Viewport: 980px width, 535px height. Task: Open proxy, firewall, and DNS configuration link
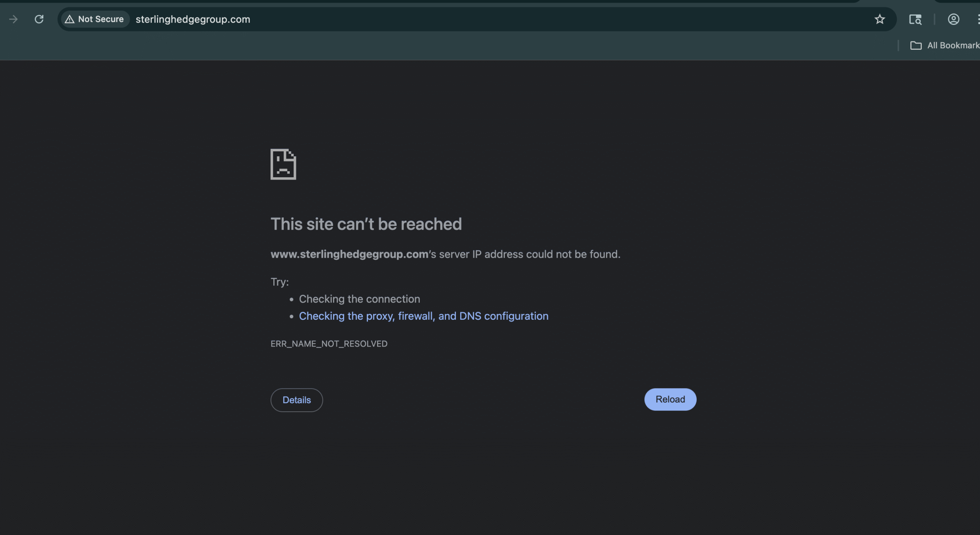pos(423,316)
